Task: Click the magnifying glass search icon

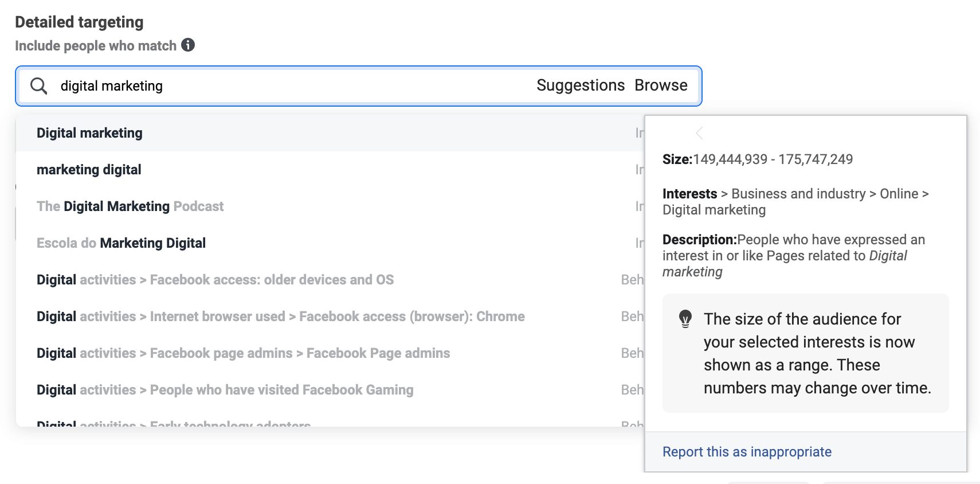Action: pyautogui.click(x=39, y=86)
